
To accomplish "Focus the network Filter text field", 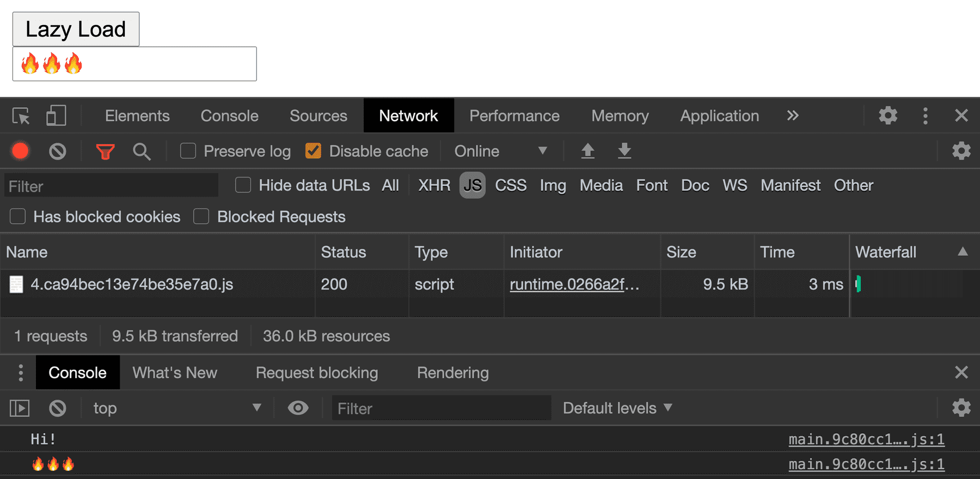I will coord(112,186).
